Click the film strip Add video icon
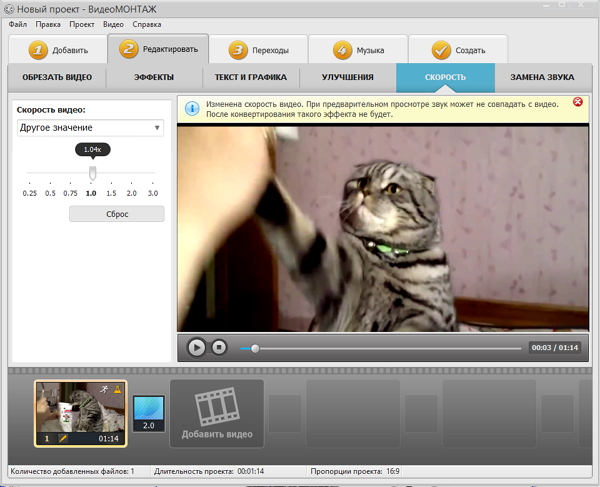 coord(217,406)
